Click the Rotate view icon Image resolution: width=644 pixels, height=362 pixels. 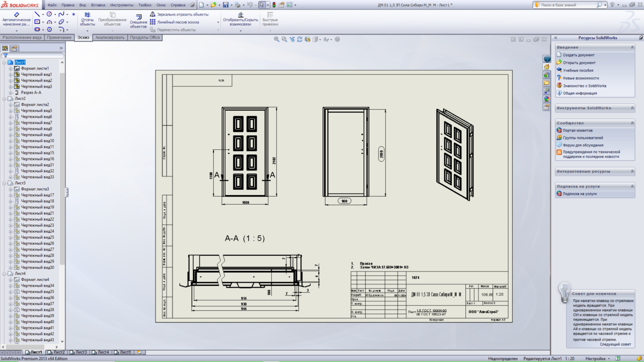coord(300,39)
